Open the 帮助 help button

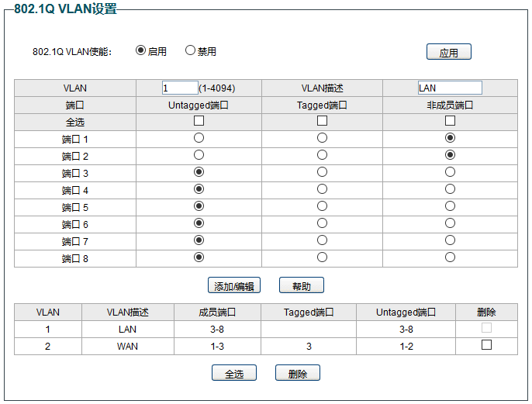[x=301, y=285]
